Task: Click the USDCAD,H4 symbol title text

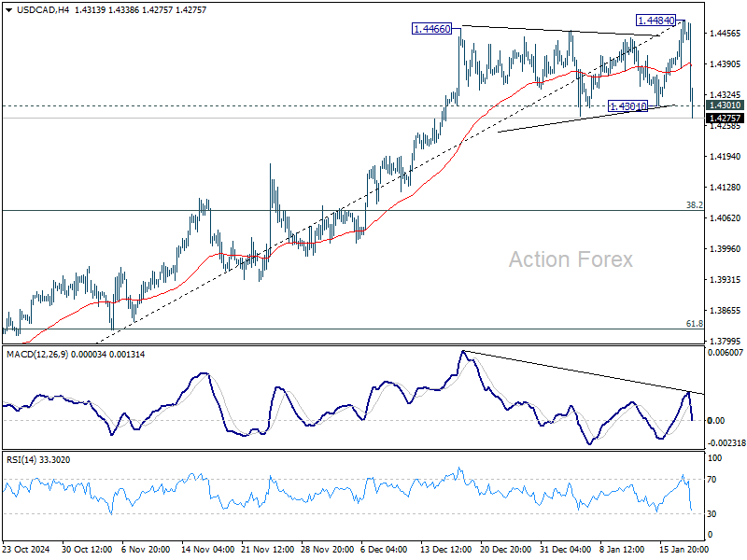Action: click(x=43, y=10)
